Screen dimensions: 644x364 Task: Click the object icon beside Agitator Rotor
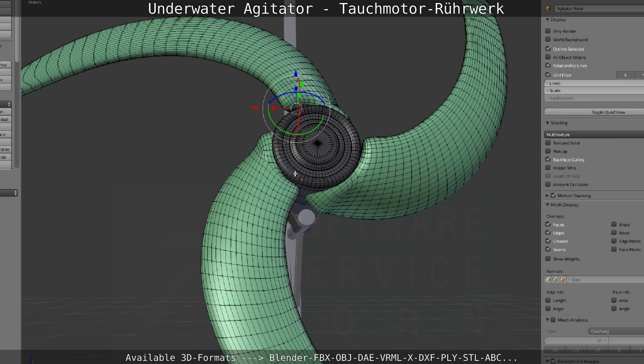(548, 8)
